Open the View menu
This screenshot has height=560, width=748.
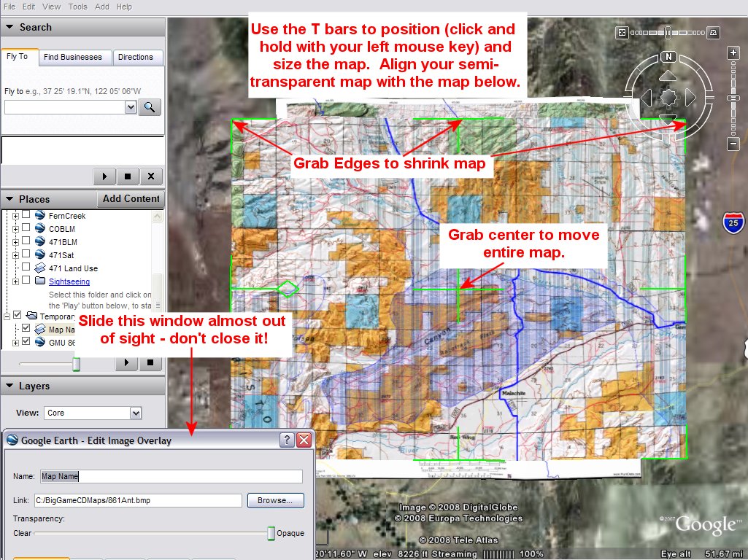pyautogui.click(x=51, y=7)
